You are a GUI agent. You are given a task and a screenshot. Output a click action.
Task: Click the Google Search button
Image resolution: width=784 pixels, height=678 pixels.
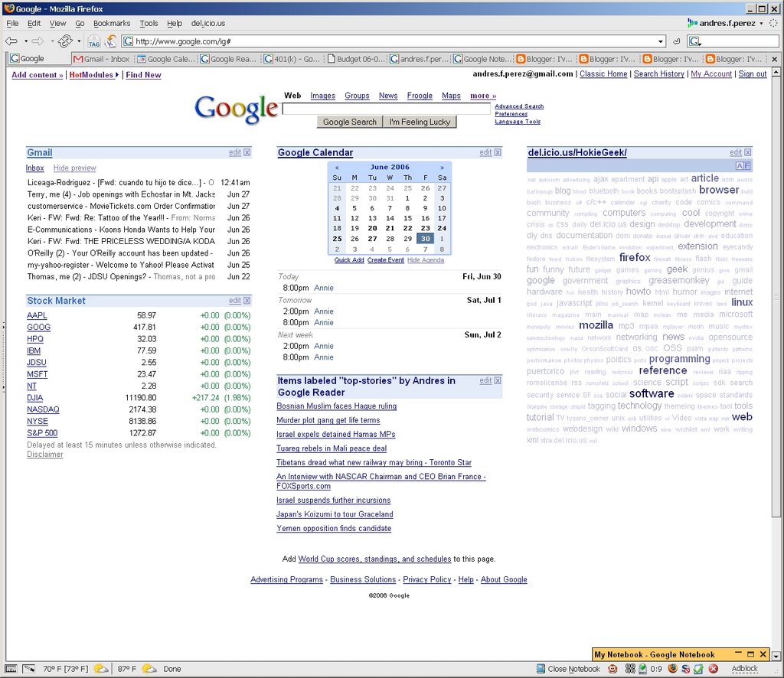pos(349,122)
